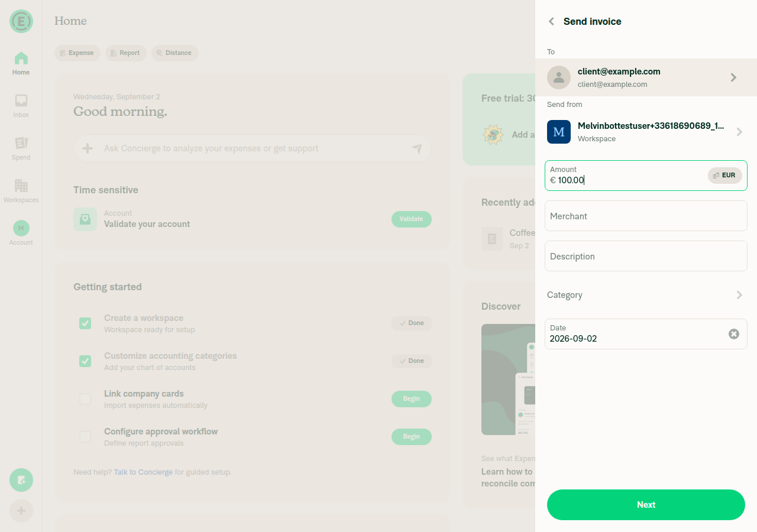Click into the Merchant input field

(646, 216)
